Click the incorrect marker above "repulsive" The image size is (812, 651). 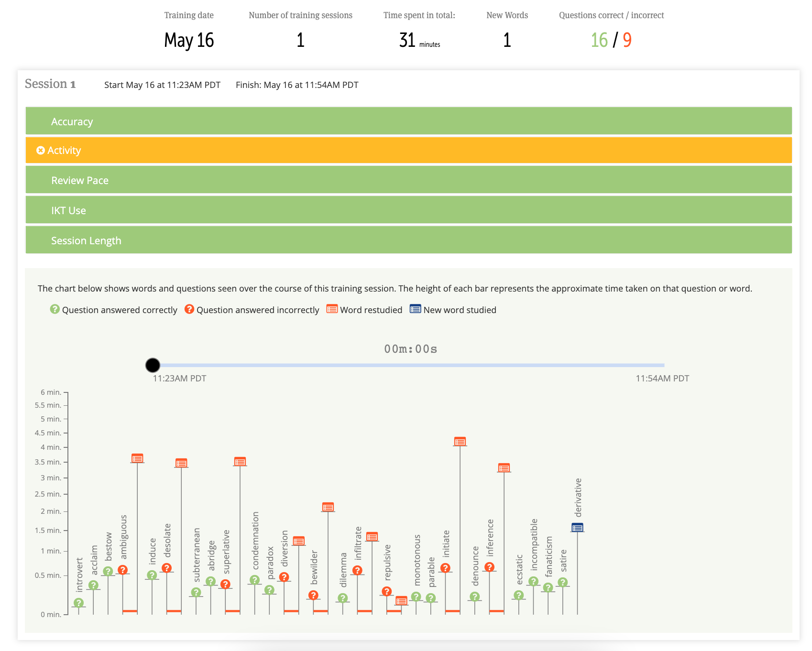click(x=387, y=591)
